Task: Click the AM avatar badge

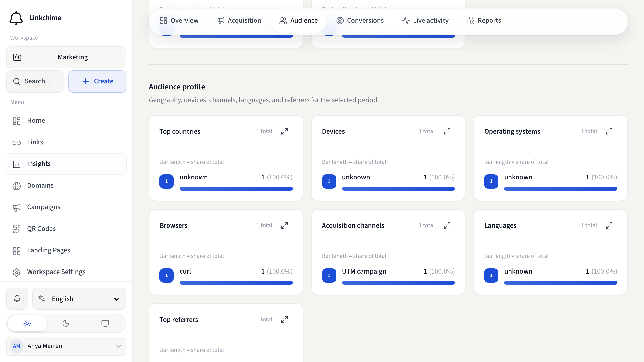Action: click(x=17, y=346)
